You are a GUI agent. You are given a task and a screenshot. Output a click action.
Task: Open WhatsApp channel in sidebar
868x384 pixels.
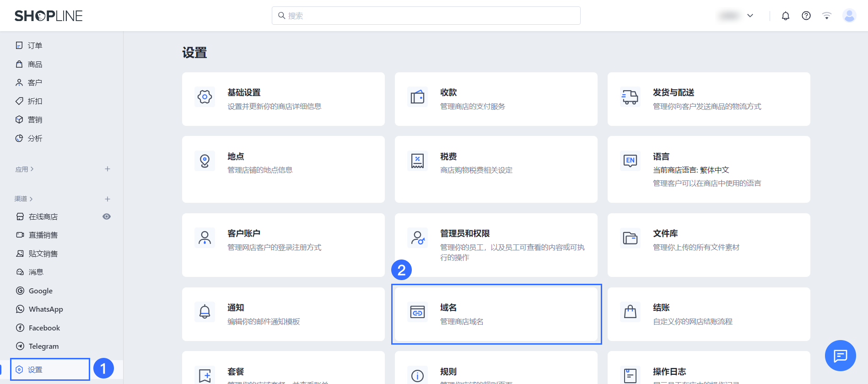[x=46, y=309]
